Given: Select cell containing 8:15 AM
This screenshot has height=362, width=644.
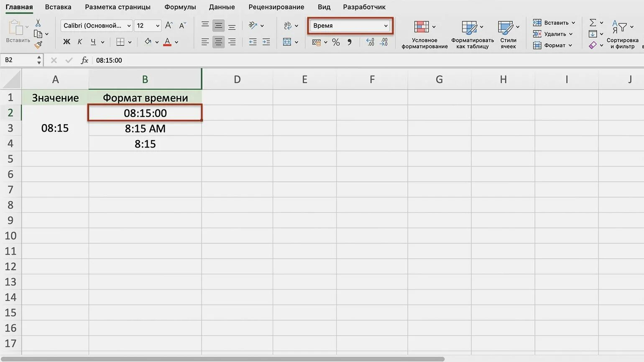Looking at the screenshot, I should tap(145, 128).
